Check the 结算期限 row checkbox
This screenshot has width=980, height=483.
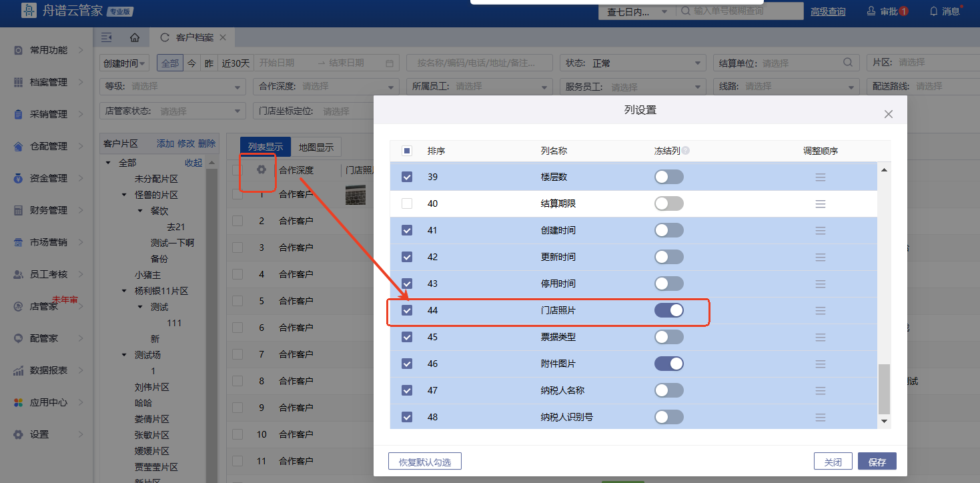(407, 203)
